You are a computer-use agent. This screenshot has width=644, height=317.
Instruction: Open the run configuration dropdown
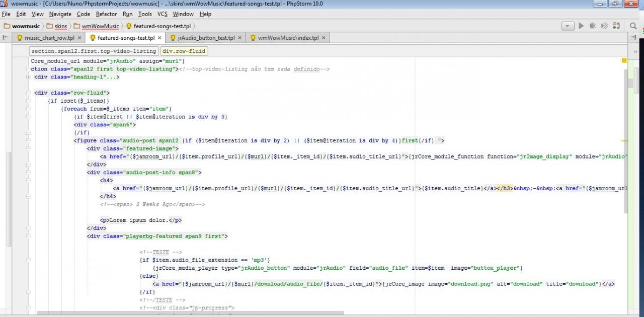tap(568, 26)
